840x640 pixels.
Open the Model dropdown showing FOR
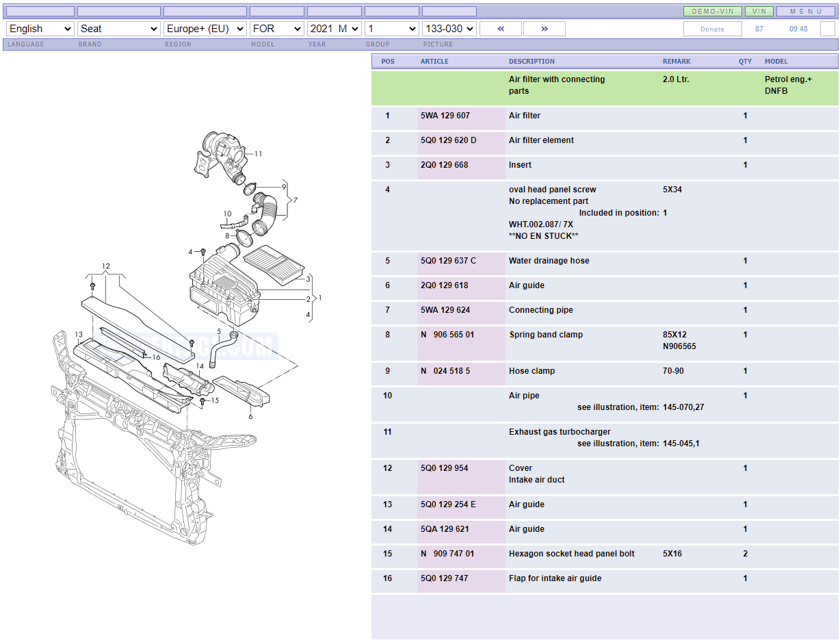pyautogui.click(x=277, y=29)
